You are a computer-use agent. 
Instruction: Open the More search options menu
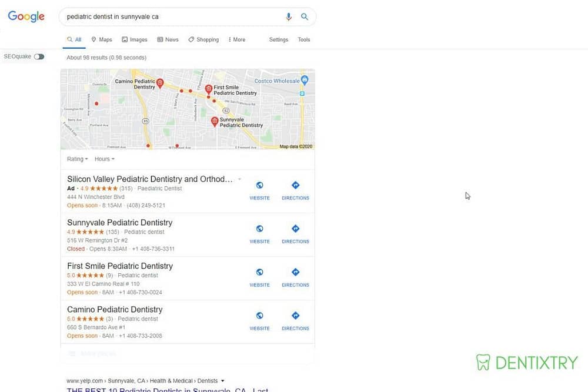(x=236, y=39)
